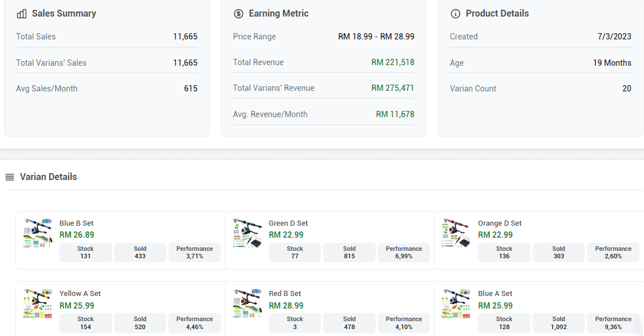The width and height of the screenshot is (644, 336).
Task: Click the Earning Metric dollar icon
Action: 239,14
